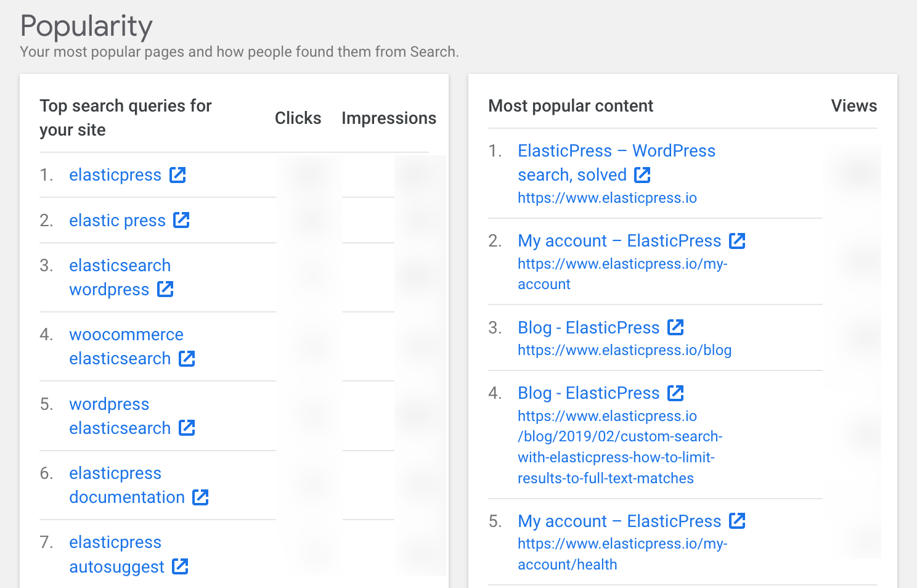Sort by the Clicks column header
917x588 pixels.
(x=298, y=118)
